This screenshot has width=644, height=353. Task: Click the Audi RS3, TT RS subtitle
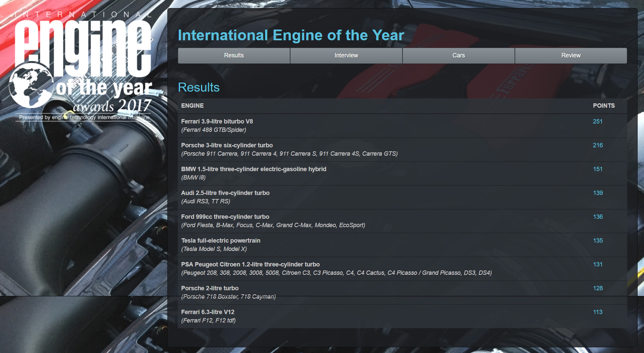coord(206,201)
